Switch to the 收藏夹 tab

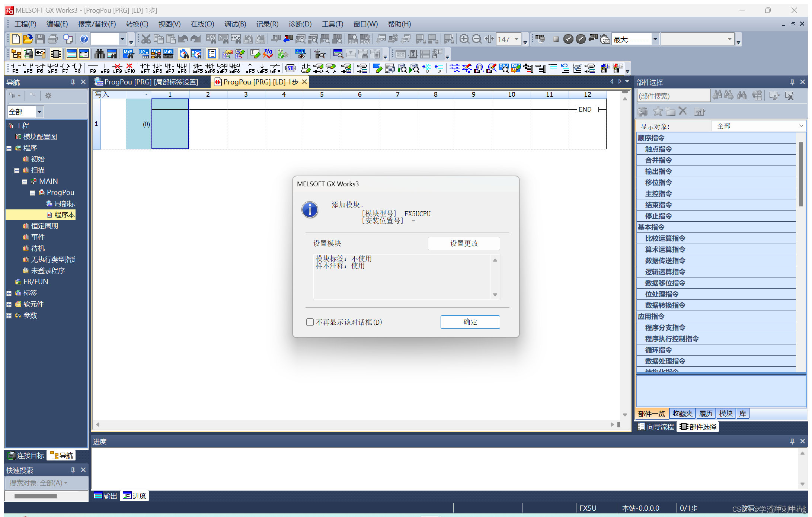(x=682, y=414)
